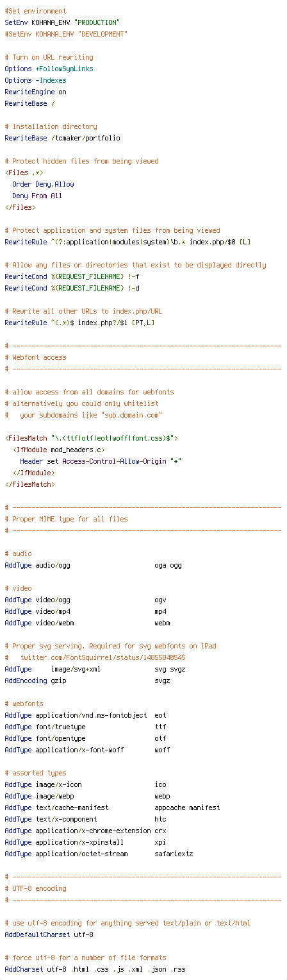Click the Options -Indexes line
The image size is (287, 980).
pyautogui.click(x=35, y=80)
